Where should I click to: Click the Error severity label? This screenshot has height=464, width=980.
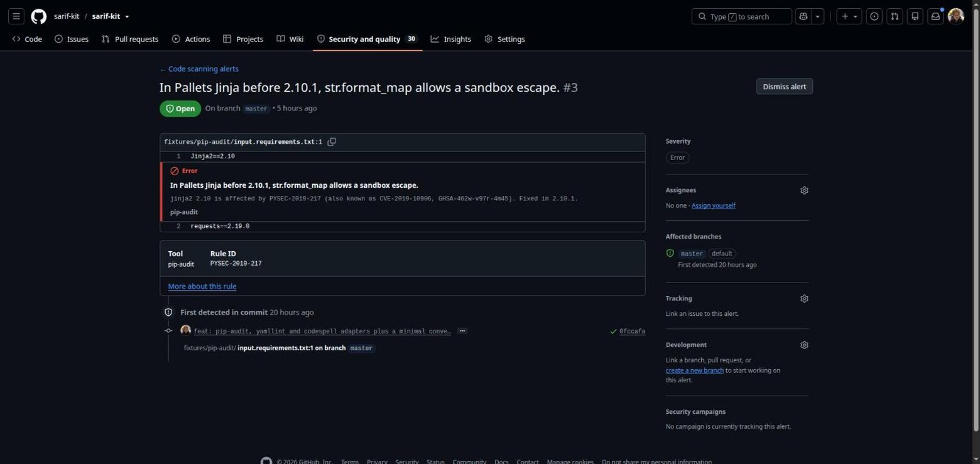677,158
